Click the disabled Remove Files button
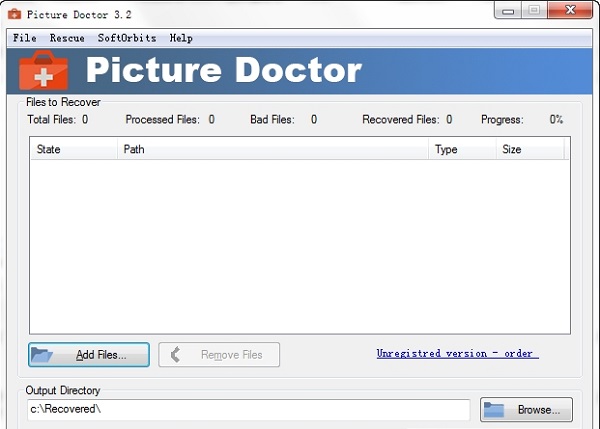This screenshot has width=600, height=429. (219, 355)
